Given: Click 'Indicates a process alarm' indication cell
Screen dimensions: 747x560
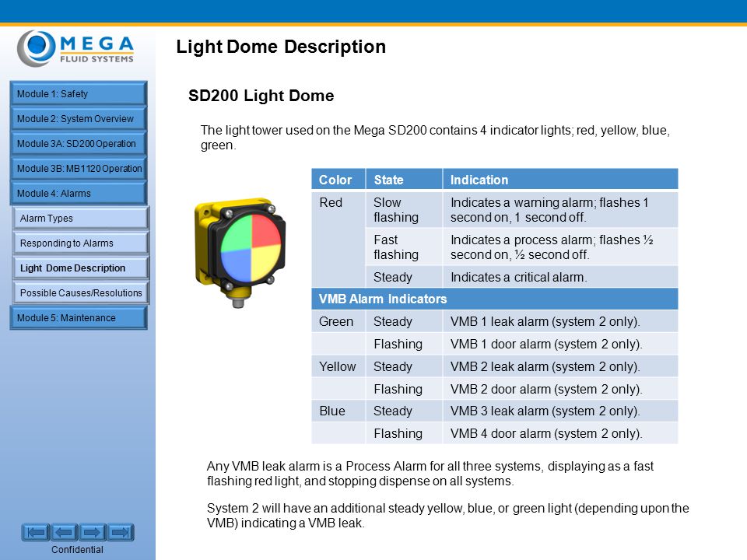Looking at the screenshot, I should pos(560,247).
